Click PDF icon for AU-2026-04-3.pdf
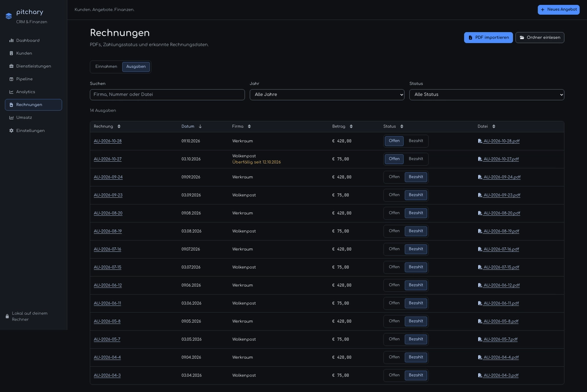The height and width of the screenshot is (392, 587). (480, 375)
